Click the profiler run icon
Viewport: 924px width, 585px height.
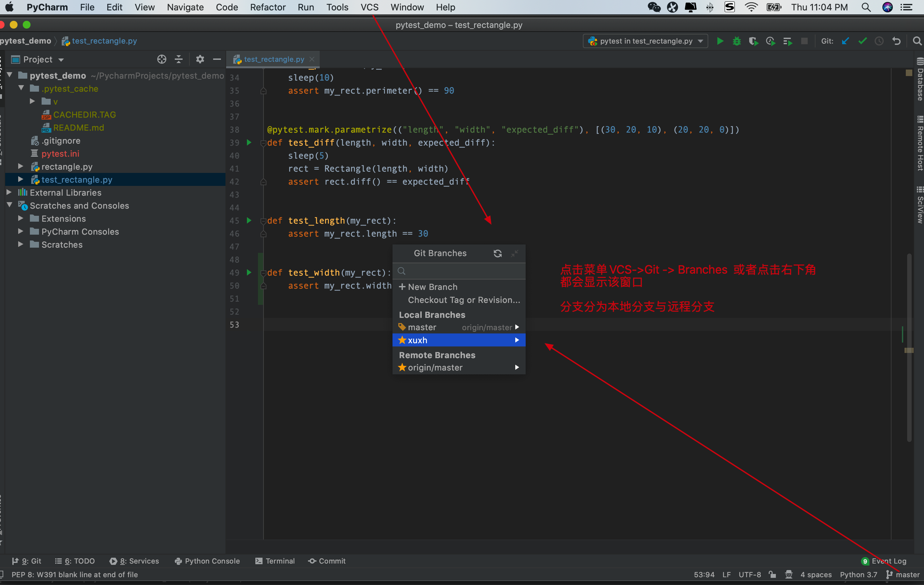click(770, 41)
